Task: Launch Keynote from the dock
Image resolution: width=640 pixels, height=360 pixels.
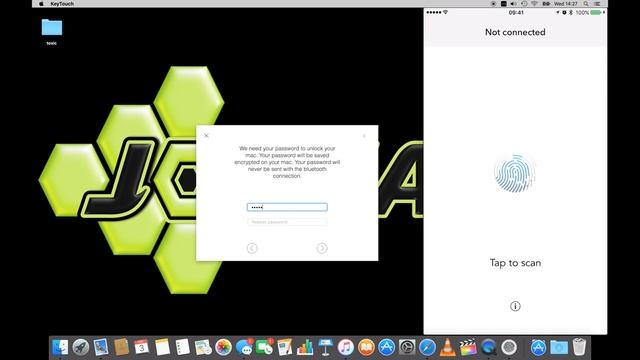Action: [325, 347]
